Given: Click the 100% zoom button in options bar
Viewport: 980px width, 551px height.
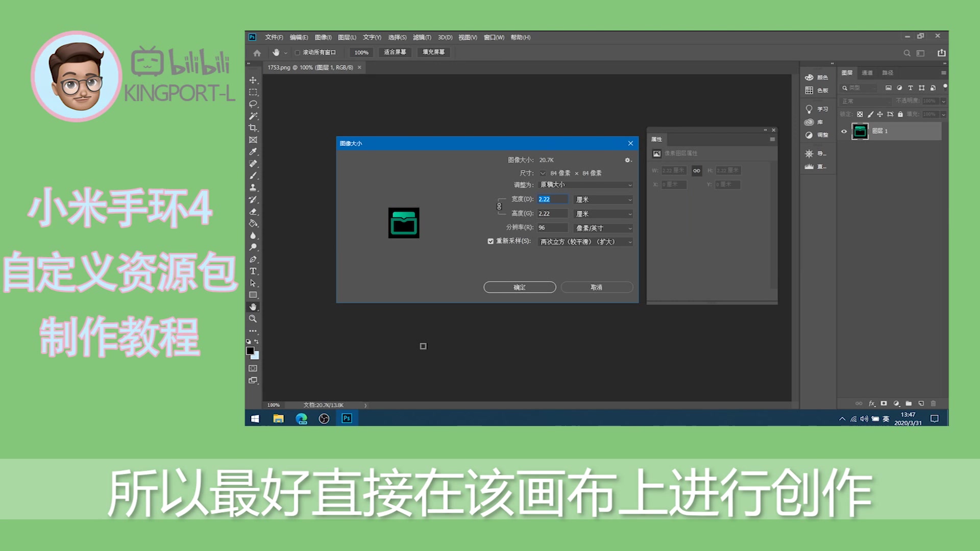Looking at the screenshot, I should coord(361,53).
